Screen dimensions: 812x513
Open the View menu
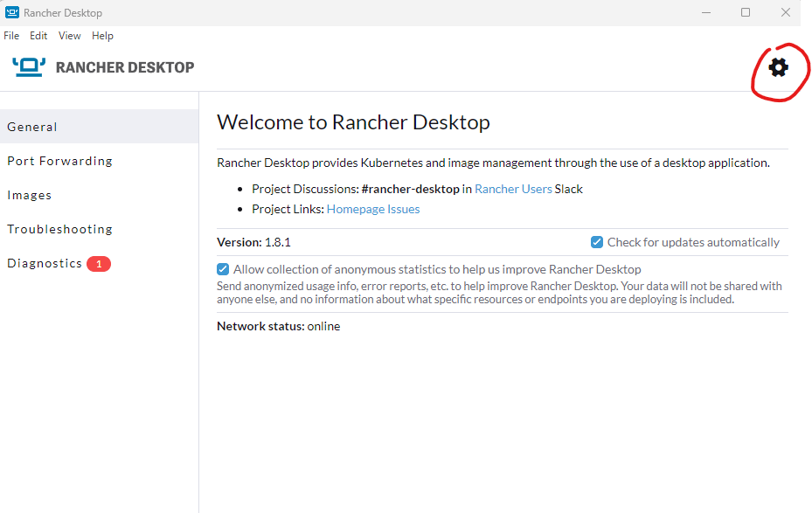(69, 36)
